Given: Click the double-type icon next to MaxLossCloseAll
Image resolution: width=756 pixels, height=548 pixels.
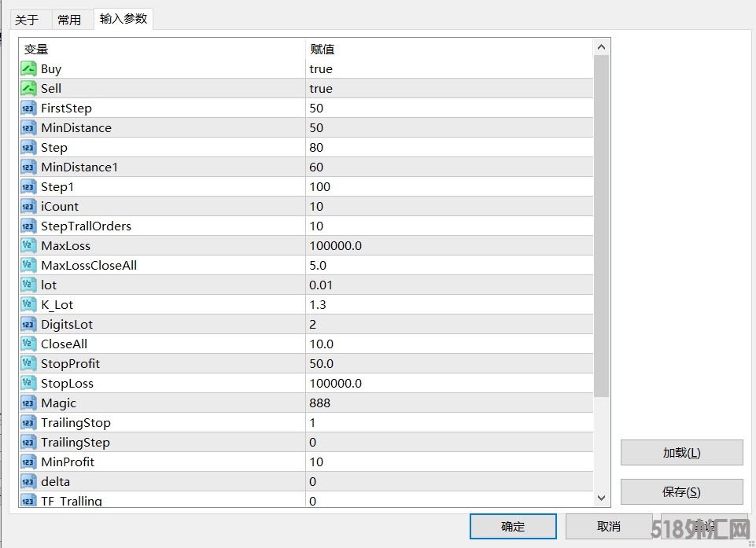Looking at the screenshot, I should click(28, 266).
